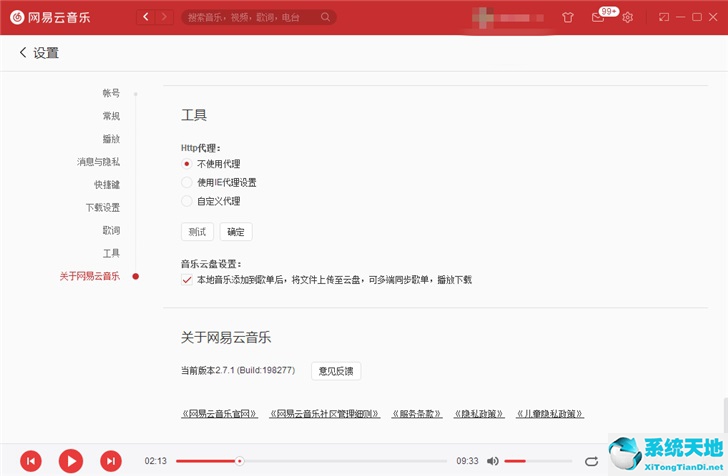This screenshot has height=476, width=728.
Task: Select 自定义代理 radio option
Action: 187,201
